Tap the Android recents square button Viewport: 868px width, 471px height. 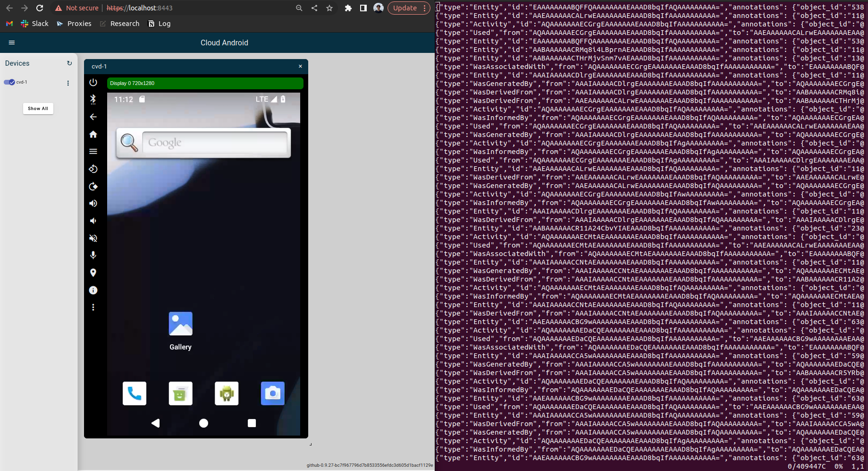pyautogui.click(x=252, y=423)
